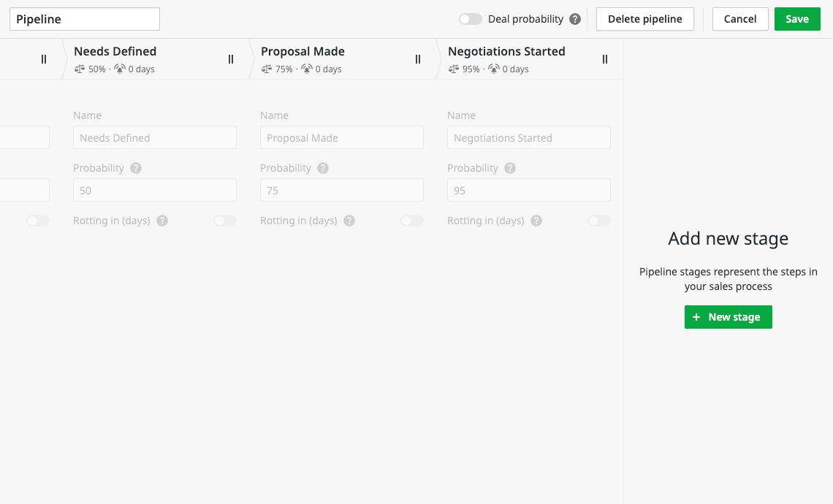Image resolution: width=833 pixels, height=504 pixels.
Task: Click the Deal probability help icon
Action: click(575, 19)
